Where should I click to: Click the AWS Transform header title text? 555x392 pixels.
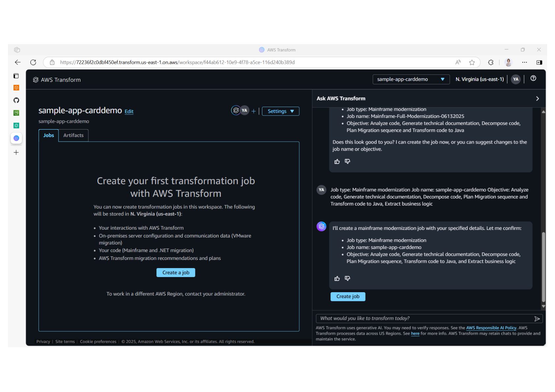pyautogui.click(x=61, y=80)
